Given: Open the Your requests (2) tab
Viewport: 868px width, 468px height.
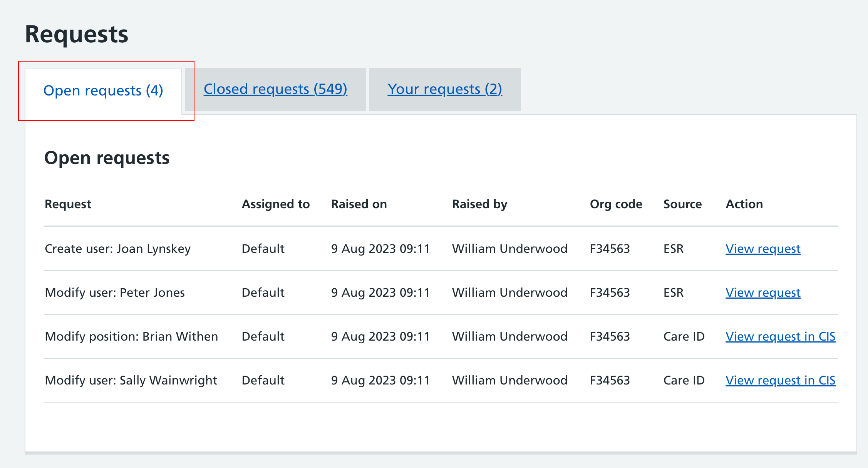Looking at the screenshot, I should (445, 89).
